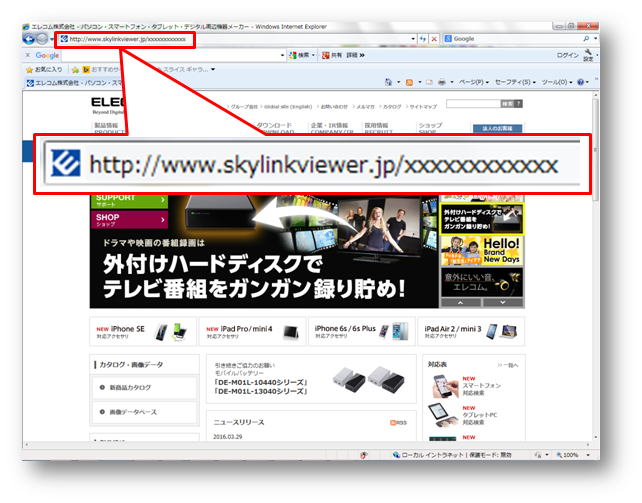This screenshot has width=642, height=503.
Task: Click ログイン in the Google toolbar
Action: coord(567,55)
